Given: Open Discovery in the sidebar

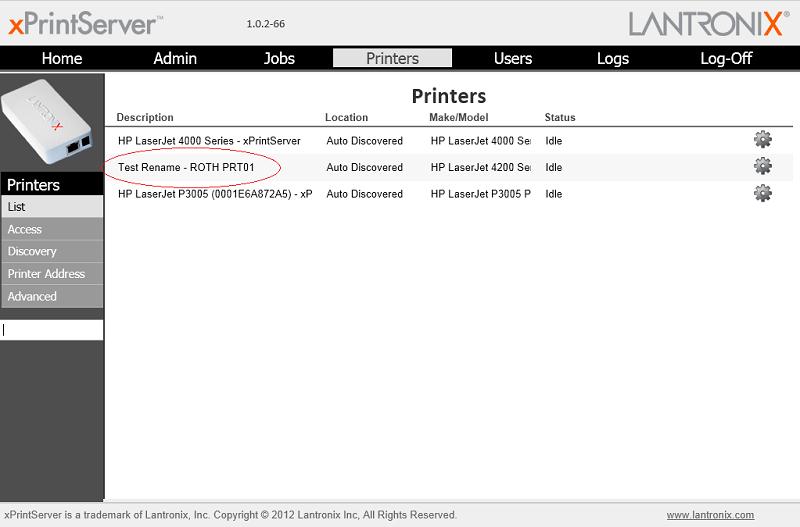Looking at the screenshot, I should (x=52, y=251).
